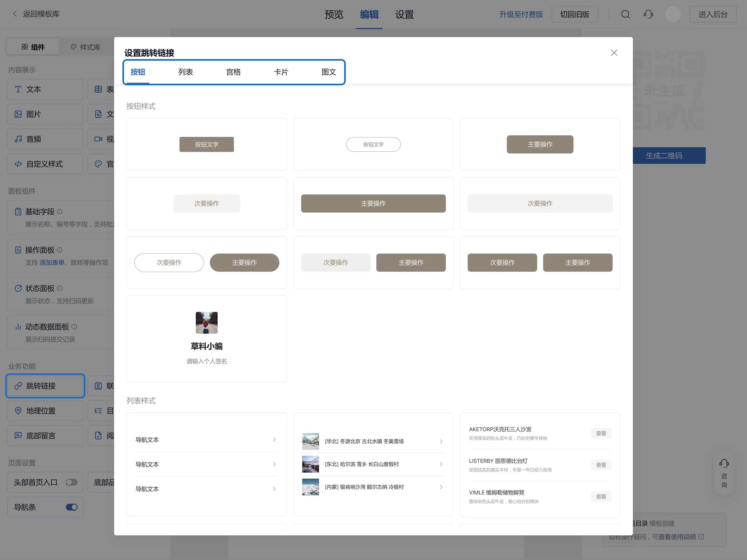
Task: Click the 切回旧版 button
Action: click(575, 14)
